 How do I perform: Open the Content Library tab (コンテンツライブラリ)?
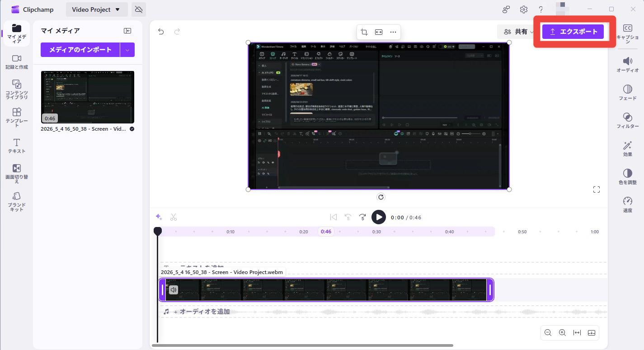[x=16, y=89]
